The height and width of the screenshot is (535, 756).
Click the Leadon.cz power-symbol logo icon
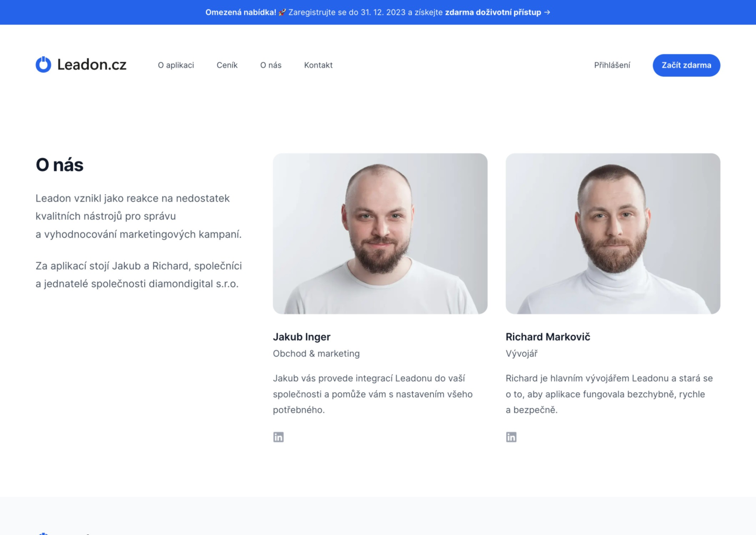pos(43,65)
